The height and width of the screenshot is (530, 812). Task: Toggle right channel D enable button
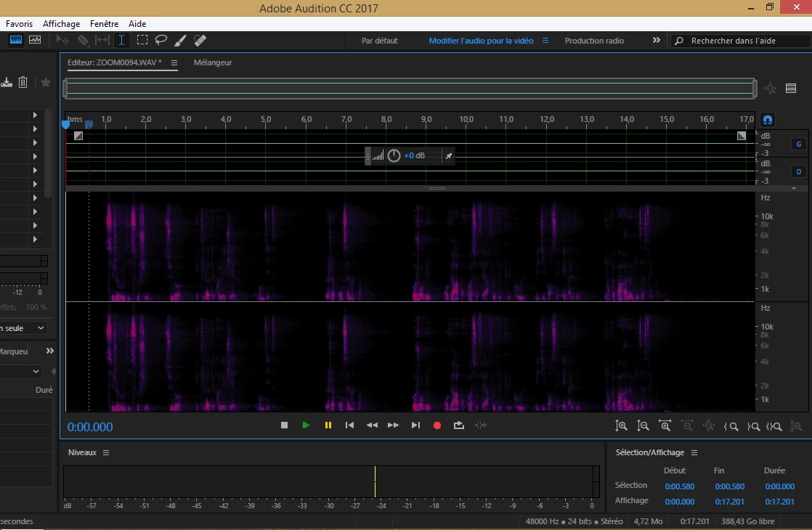pyautogui.click(x=798, y=171)
